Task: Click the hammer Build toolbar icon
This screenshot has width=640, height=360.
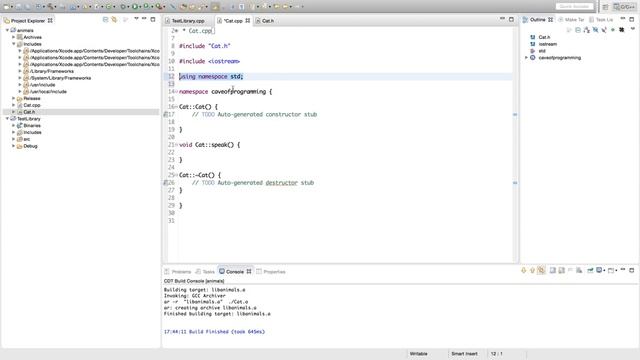Action: pos(50,7)
